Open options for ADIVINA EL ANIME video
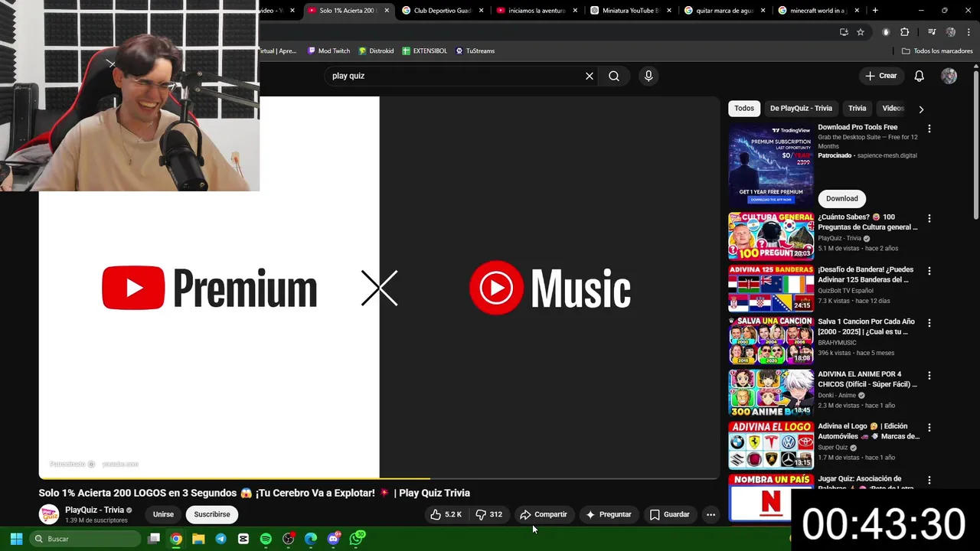Viewport: 980px width, 551px height. [929, 376]
